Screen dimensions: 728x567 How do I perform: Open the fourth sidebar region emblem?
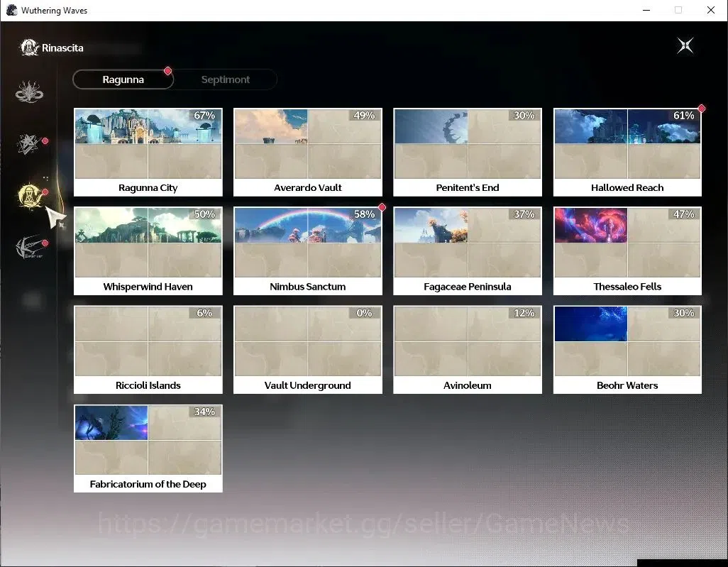(x=30, y=246)
